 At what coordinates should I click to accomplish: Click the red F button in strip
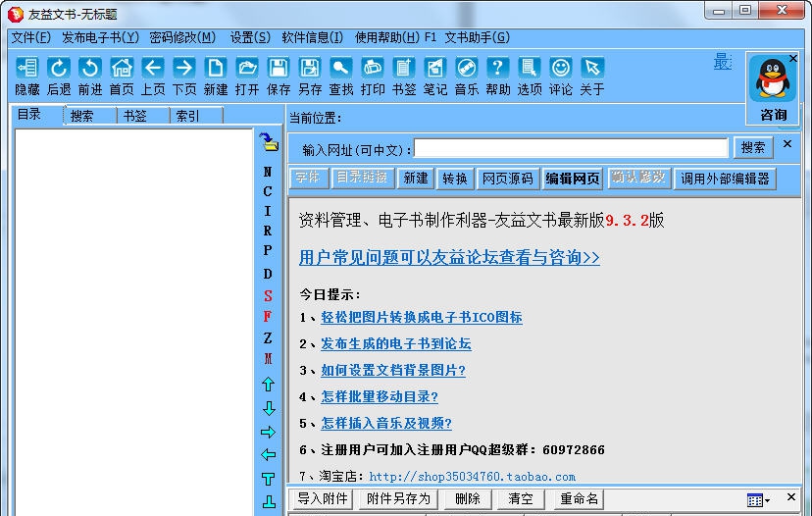(267, 316)
